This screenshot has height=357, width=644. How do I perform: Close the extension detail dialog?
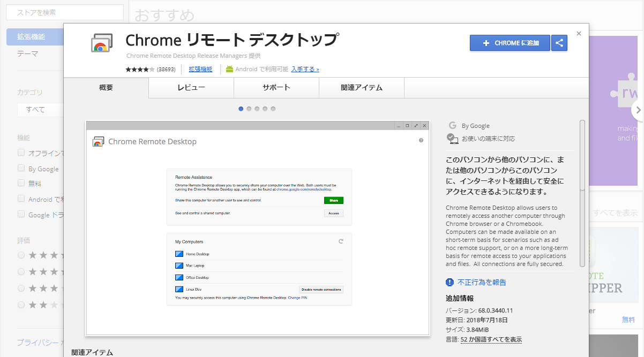pyautogui.click(x=579, y=33)
